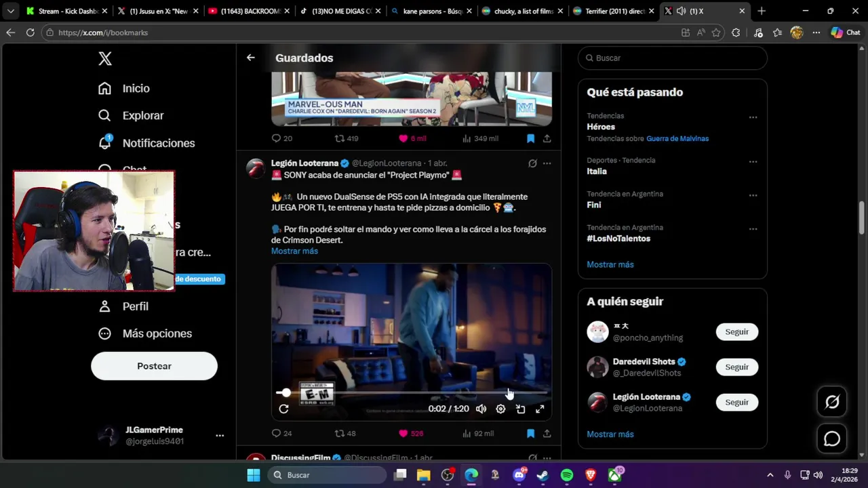Replay the video from start

coord(283,409)
